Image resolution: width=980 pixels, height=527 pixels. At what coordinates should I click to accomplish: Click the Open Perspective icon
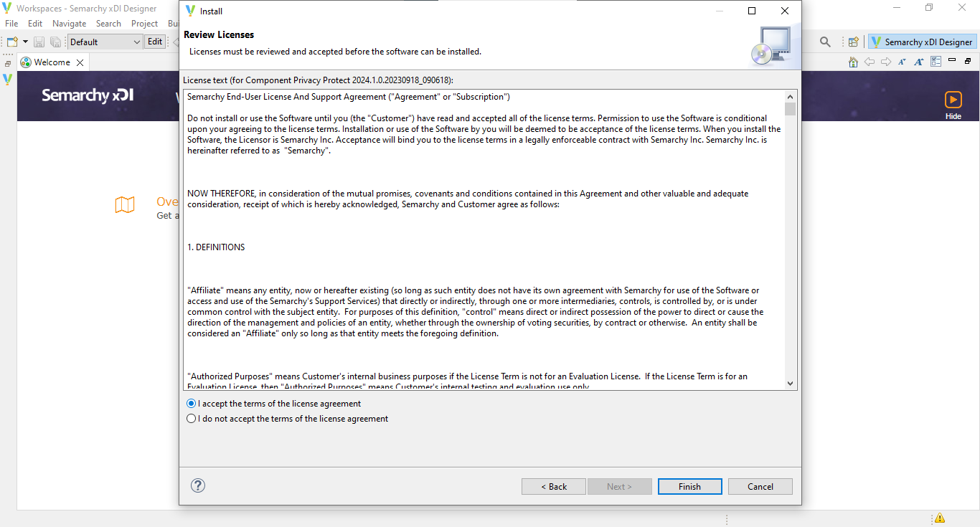(x=853, y=42)
